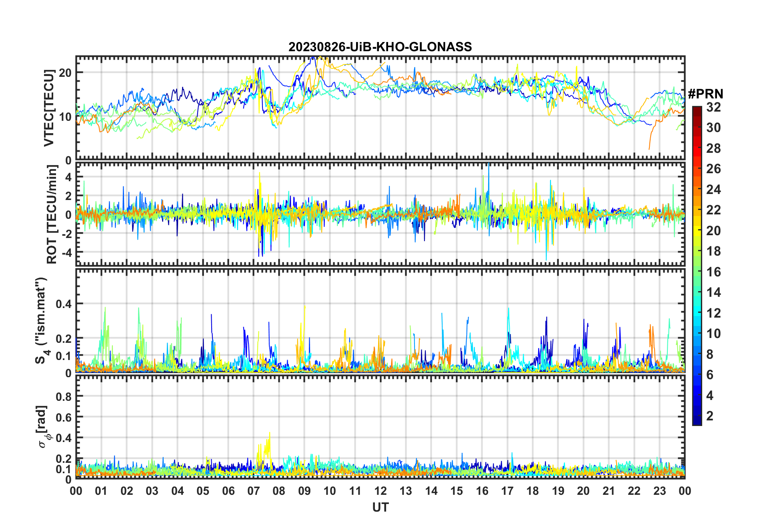Image resolution: width=761 pixels, height=532 pixels.
Task: Click colorbar tick label 26
Action: [713, 169]
